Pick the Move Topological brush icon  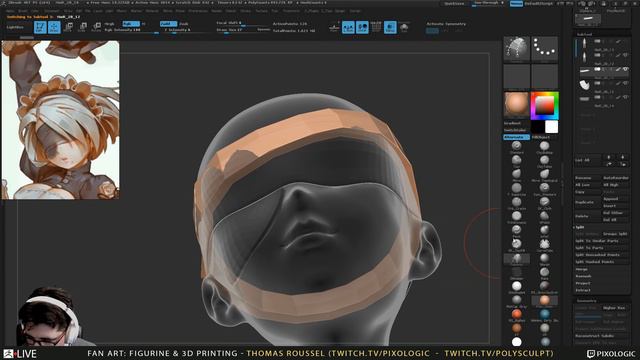(544, 174)
